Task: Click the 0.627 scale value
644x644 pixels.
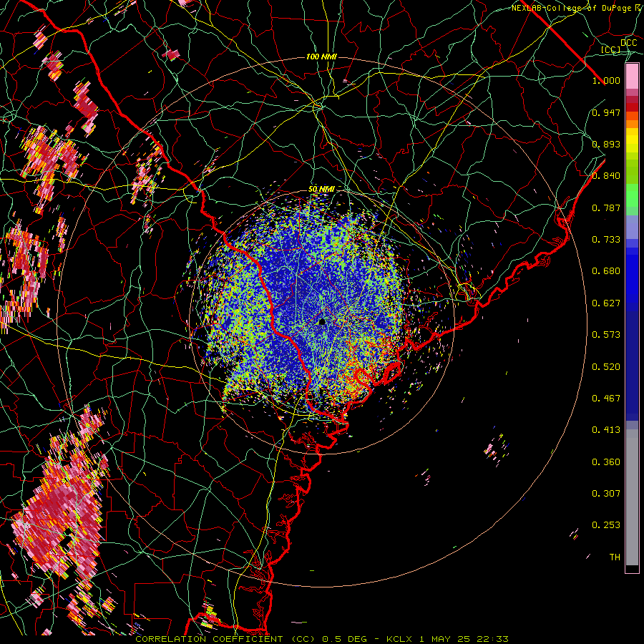Action: [606, 303]
